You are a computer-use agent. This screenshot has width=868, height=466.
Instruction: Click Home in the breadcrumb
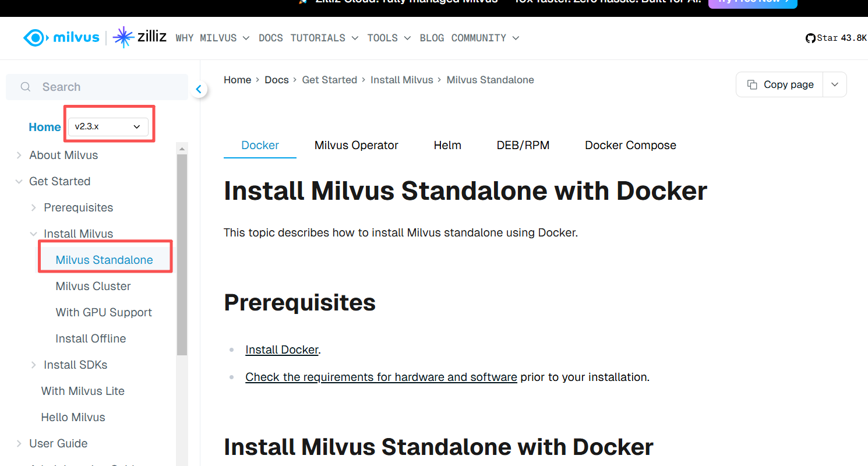click(237, 80)
